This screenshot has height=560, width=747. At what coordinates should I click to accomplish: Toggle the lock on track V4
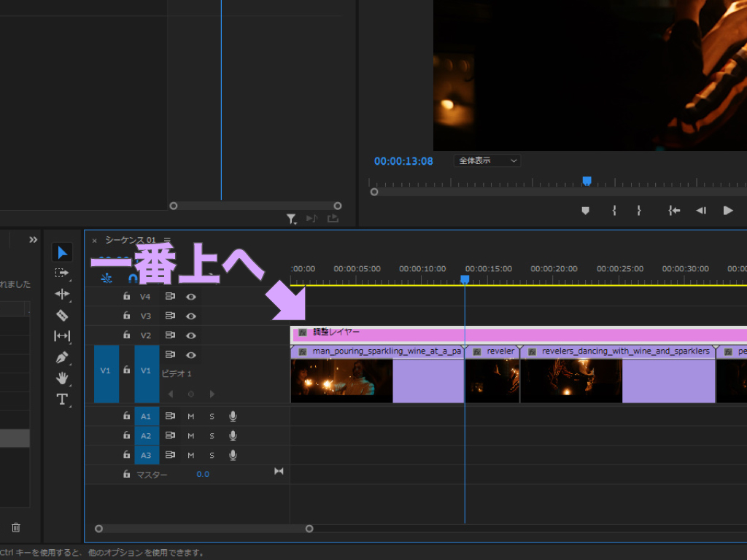click(x=126, y=297)
